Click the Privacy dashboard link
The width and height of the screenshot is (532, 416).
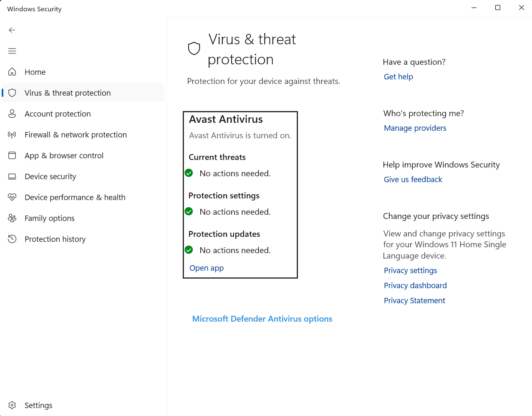click(415, 285)
